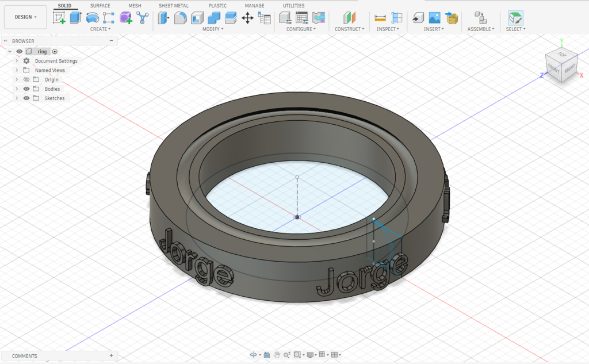
Task: Click the Viewports layout icon
Action: [x=334, y=355]
